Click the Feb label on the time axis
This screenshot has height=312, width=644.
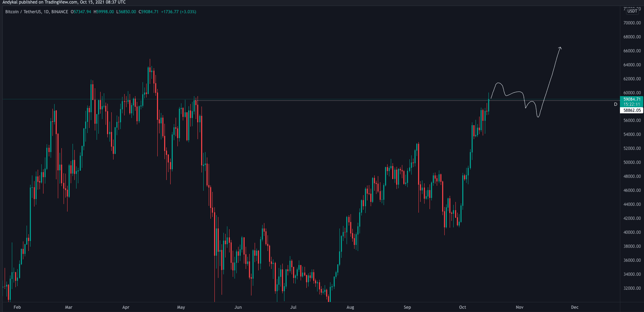coord(17,307)
